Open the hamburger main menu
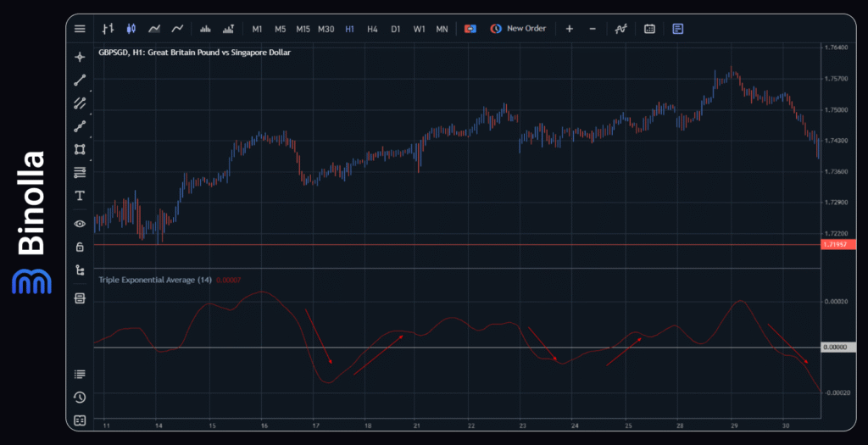 point(80,29)
